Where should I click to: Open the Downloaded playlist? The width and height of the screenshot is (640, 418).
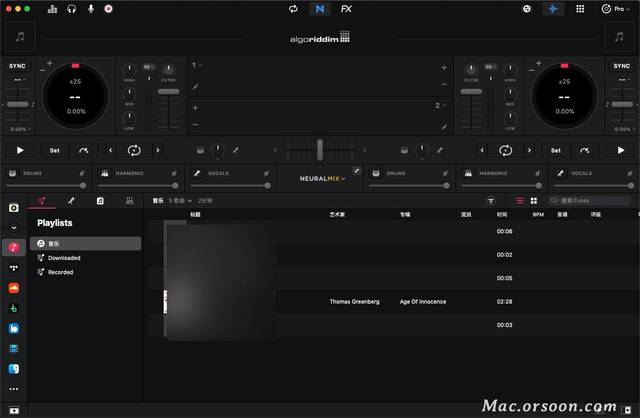[85, 258]
